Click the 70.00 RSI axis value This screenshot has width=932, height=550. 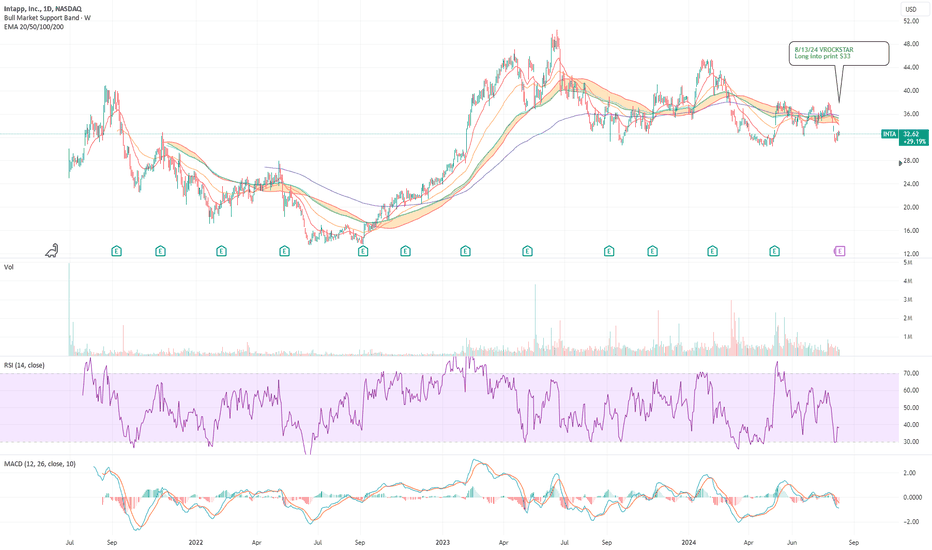point(911,373)
